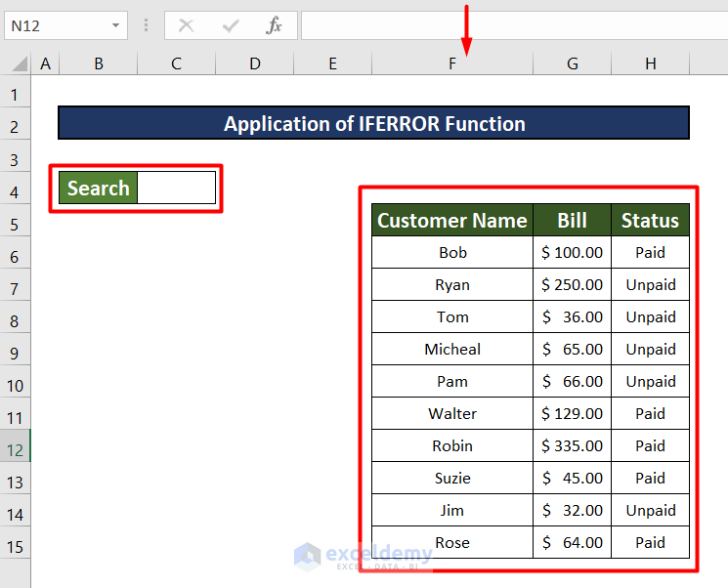728x588 pixels.
Task: Select the cell containing Micheal
Action: point(452,349)
